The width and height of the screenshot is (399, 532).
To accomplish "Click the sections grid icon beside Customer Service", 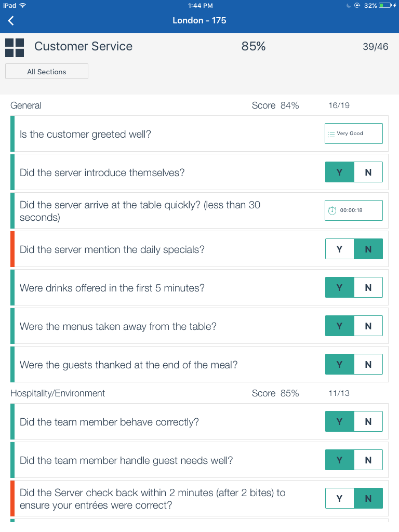I will tap(14, 47).
